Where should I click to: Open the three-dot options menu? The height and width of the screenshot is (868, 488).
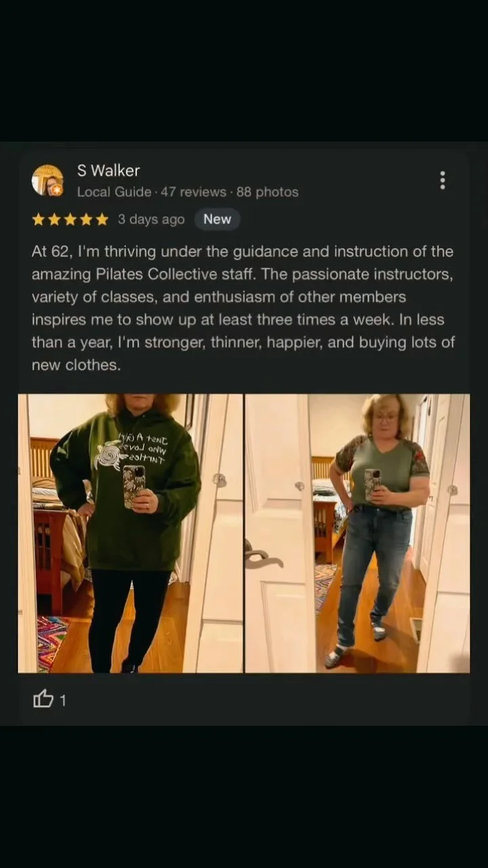click(x=443, y=180)
